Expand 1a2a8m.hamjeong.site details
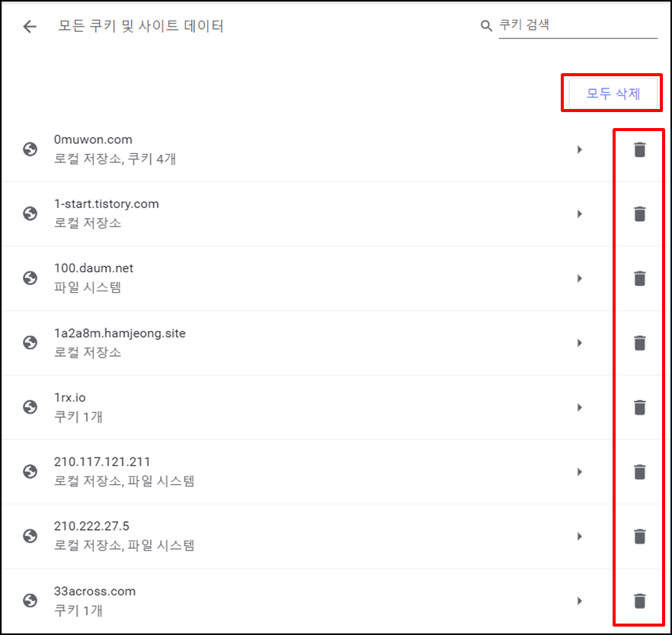Screen dimensions: 672x635 tap(579, 342)
